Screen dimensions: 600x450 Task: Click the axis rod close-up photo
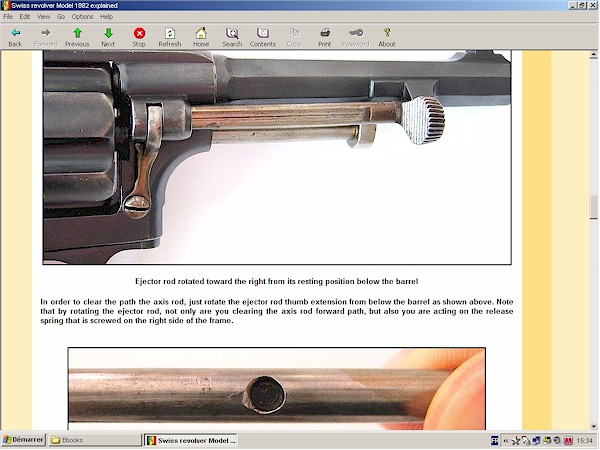click(x=277, y=389)
